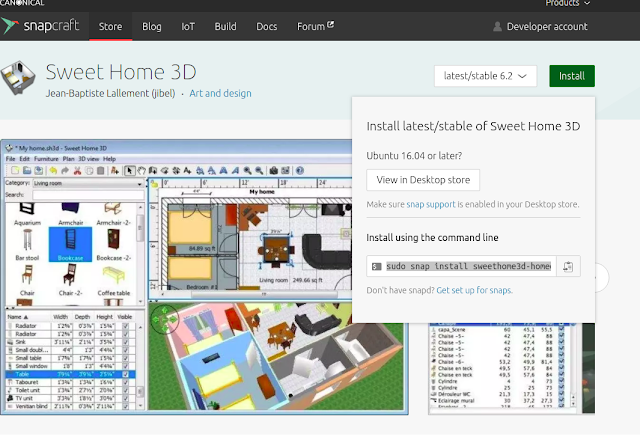Click the camera Create photo icon
Screen dimensions: 640x446
click(x=274, y=171)
